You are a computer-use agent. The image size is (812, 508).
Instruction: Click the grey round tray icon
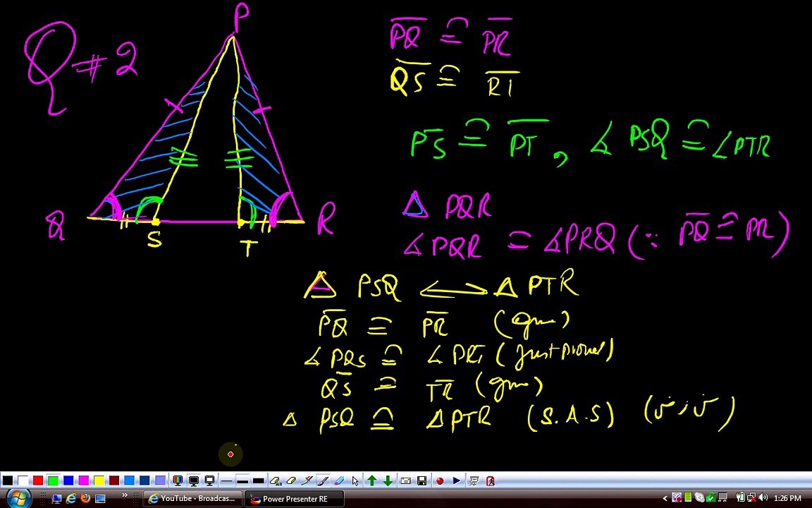click(x=700, y=497)
